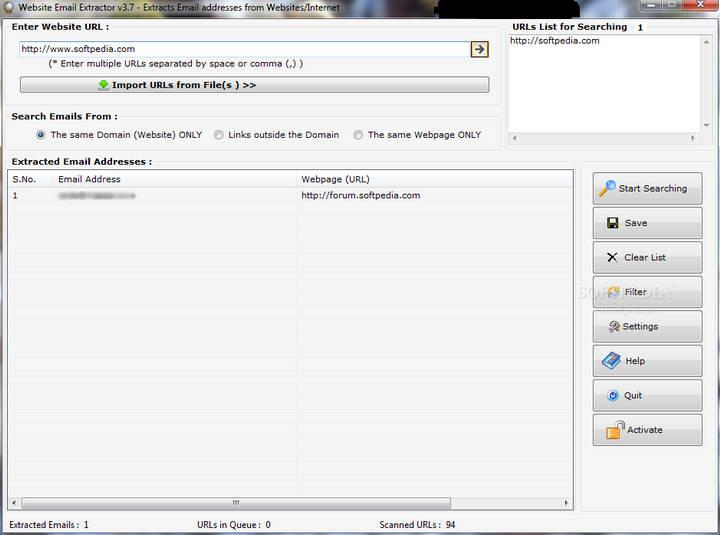The width and height of the screenshot is (720, 535).
Task: Click the Extracted Emails: 1 status text
Action: [x=49, y=524]
